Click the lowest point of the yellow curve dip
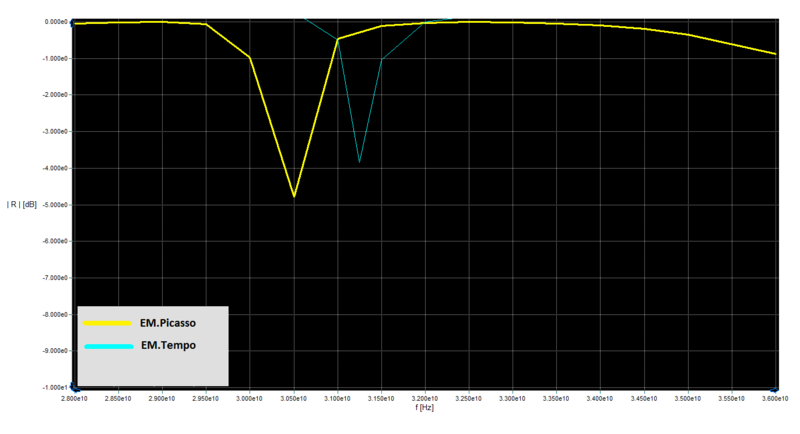Image resolution: width=800 pixels, height=434 pixels. click(x=294, y=197)
